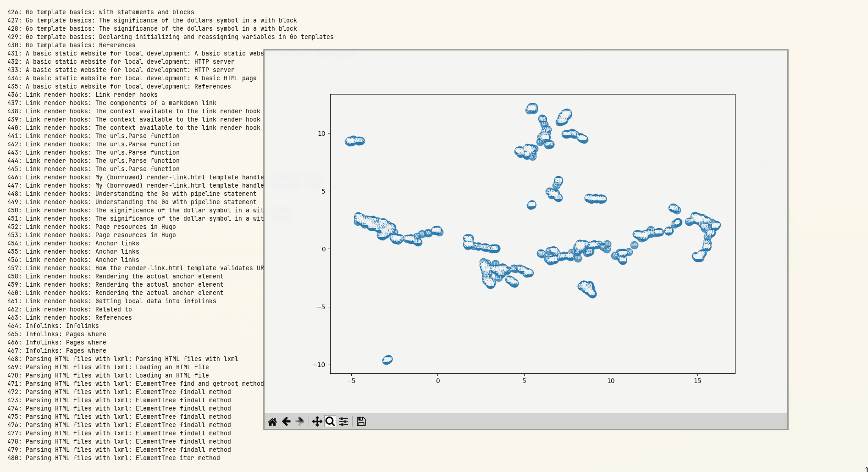
Task: Click the isolated cluster near the bottom left
Action: click(x=388, y=360)
